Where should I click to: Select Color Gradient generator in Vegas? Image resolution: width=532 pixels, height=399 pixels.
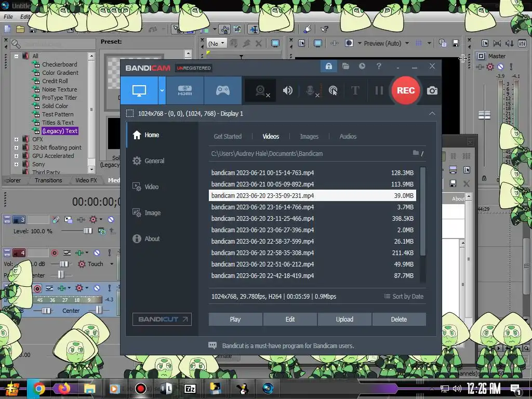(60, 73)
